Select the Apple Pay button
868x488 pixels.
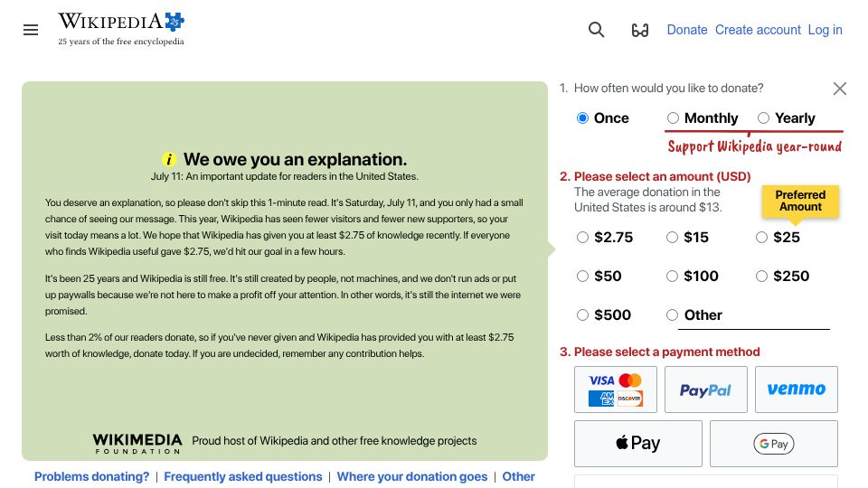click(x=638, y=444)
